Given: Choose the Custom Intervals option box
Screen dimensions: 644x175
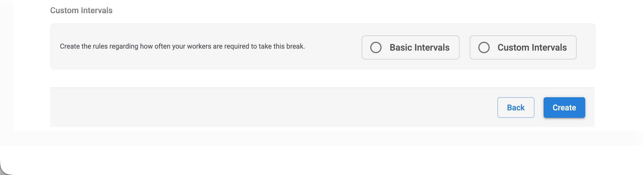Looking at the screenshot, I should click(x=523, y=47).
